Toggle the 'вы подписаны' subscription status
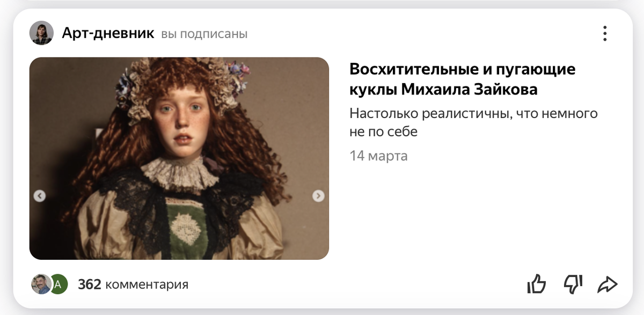Viewport: 644px width, 315px height. point(204,34)
